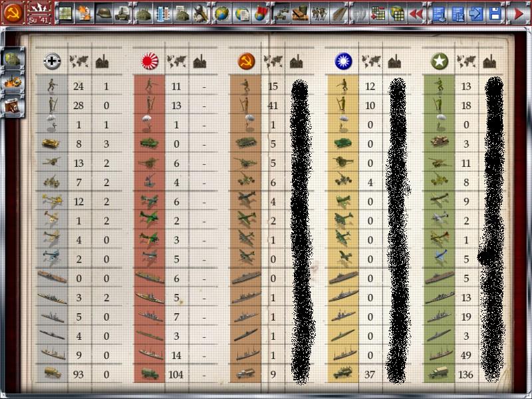532x399 pixels.
Task: Click the railway track toolbar icon
Action: [x=338, y=13]
